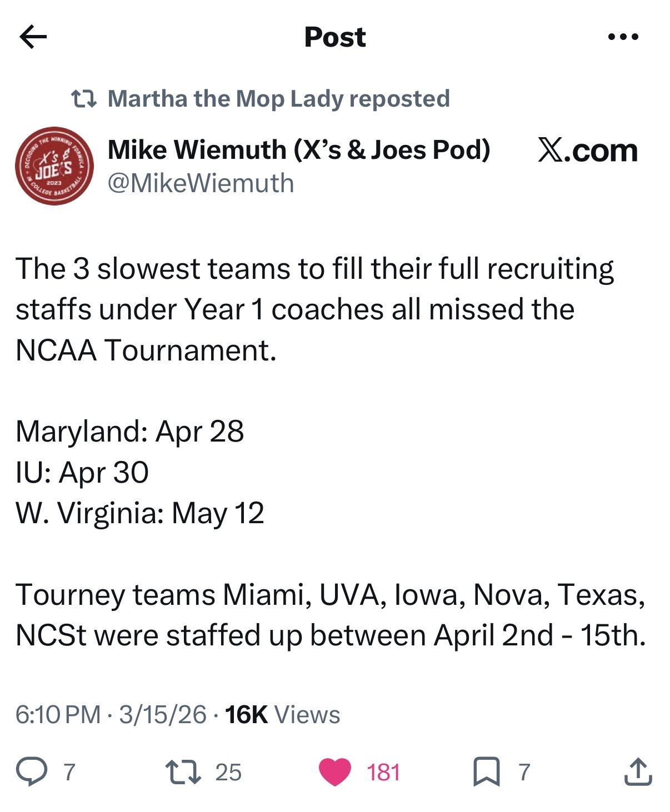The height and width of the screenshot is (812, 670).
Task: Click the repost count of 25
Action: 228,773
